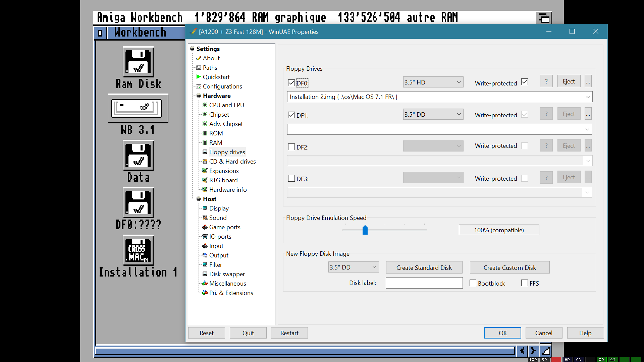Image resolution: width=644 pixels, height=362 pixels.
Task: Click the Workbench scroll right arrow
Action: pyautogui.click(x=533, y=351)
